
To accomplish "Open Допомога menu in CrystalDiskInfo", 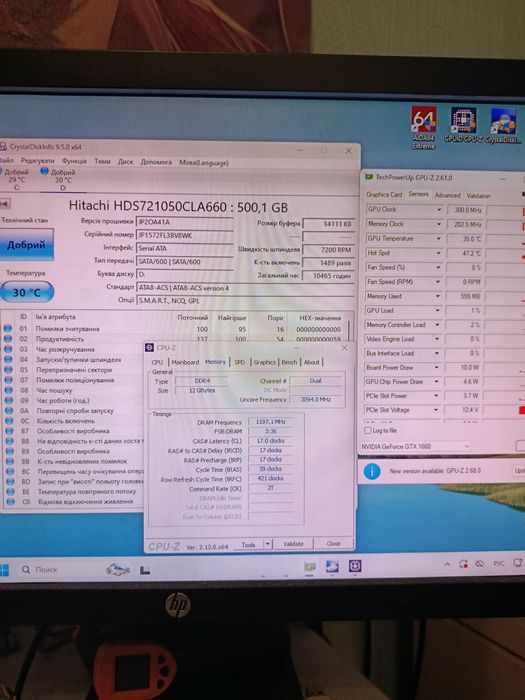I will click(x=156, y=162).
